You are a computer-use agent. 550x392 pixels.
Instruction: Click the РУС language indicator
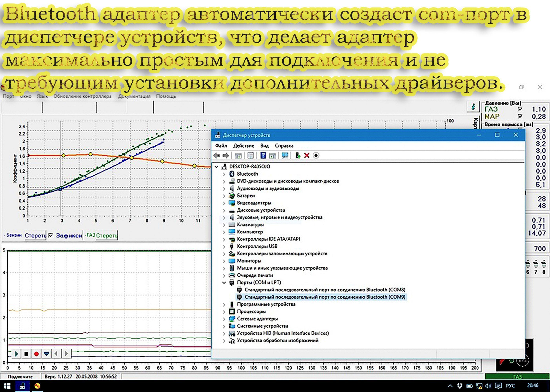tap(510, 386)
